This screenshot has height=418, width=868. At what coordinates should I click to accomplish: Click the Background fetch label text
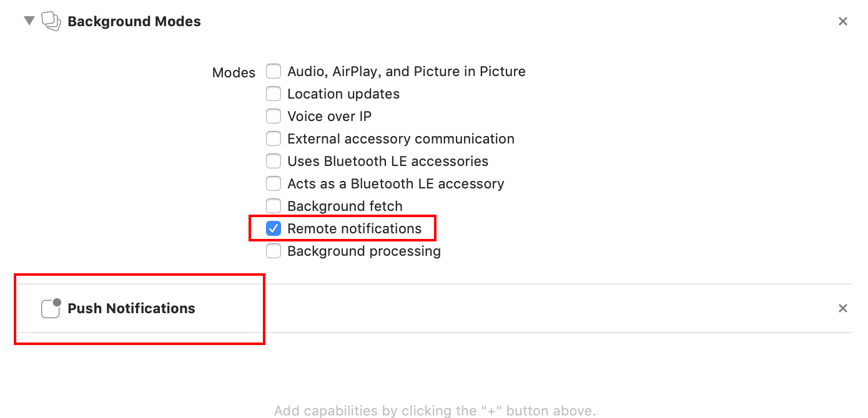pyautogui.click(x=345, y=206)
